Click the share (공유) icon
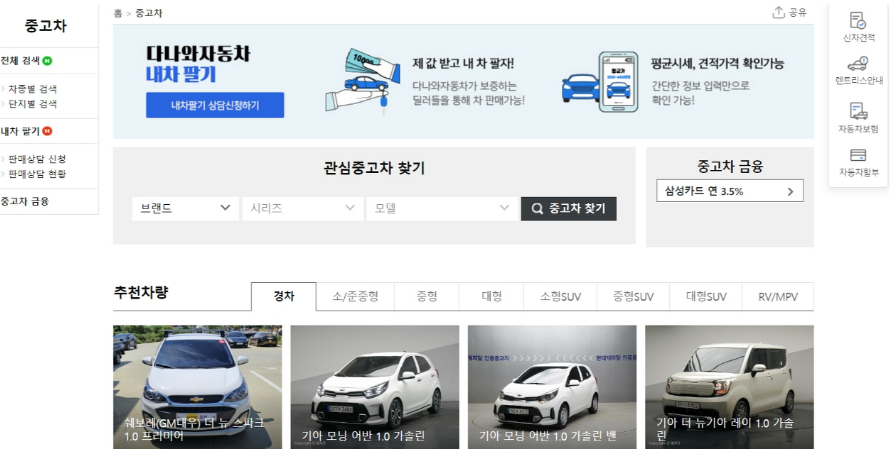This screenshot has width=890, height=457. pyautogui.click(x=779, y=12)
